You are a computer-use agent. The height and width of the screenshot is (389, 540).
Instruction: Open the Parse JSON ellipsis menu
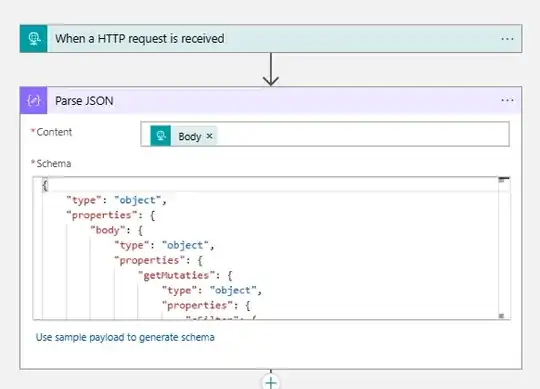[x=507, y=101]
